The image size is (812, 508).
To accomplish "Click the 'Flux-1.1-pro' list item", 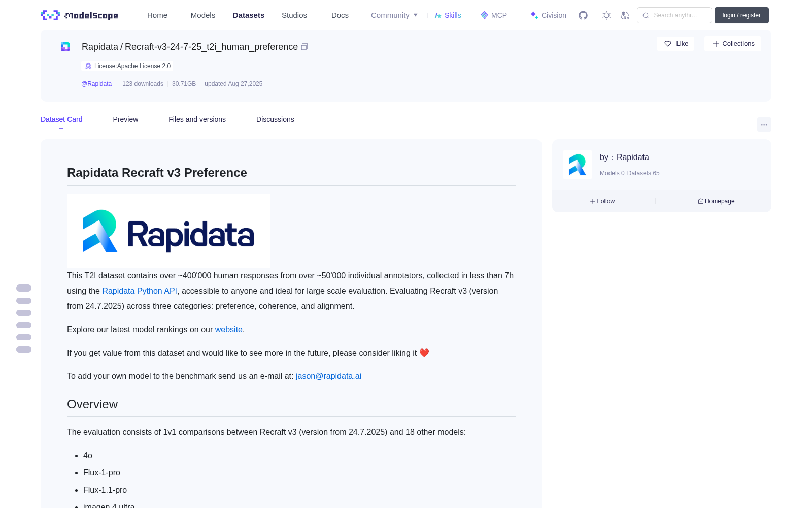I will (x=105, y=490).
